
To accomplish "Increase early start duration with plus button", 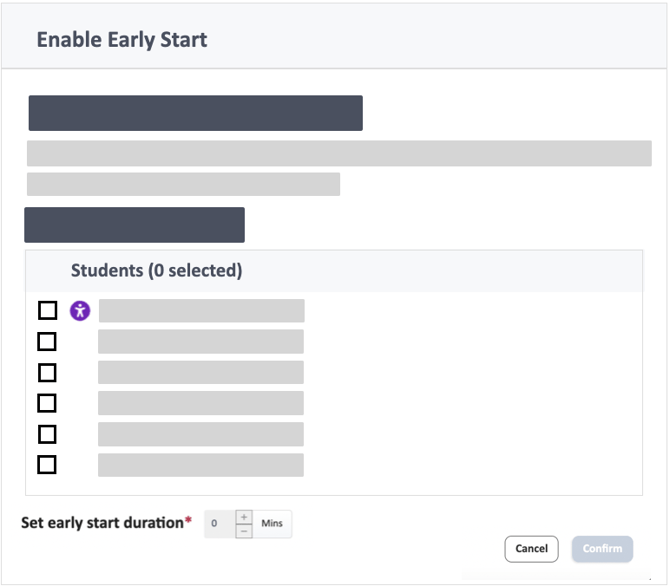I will (244, 517).
